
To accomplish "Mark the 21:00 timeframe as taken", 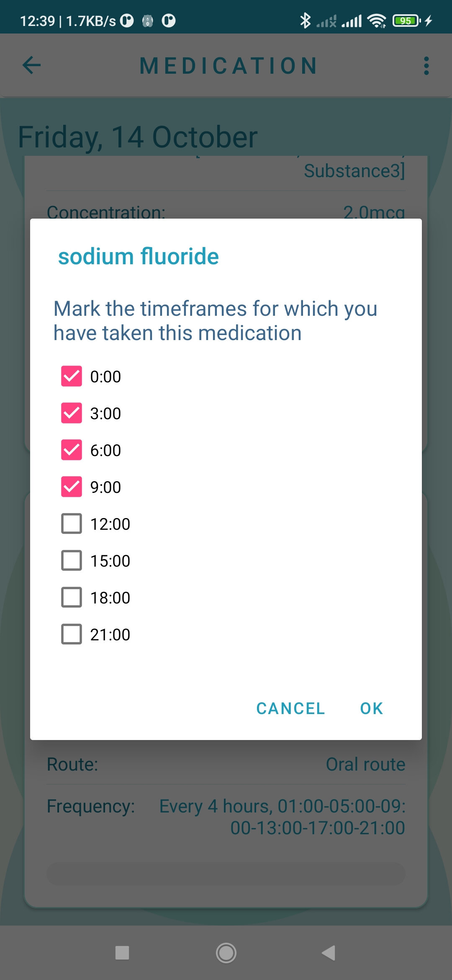I will coord(72,634).
